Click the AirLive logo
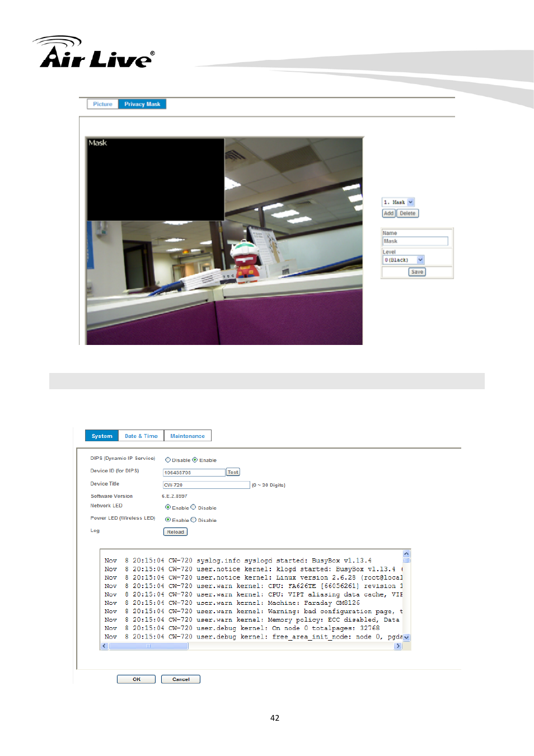Viewport: 534px width, 756px height. pyautogui.click(x=94, y=52)
